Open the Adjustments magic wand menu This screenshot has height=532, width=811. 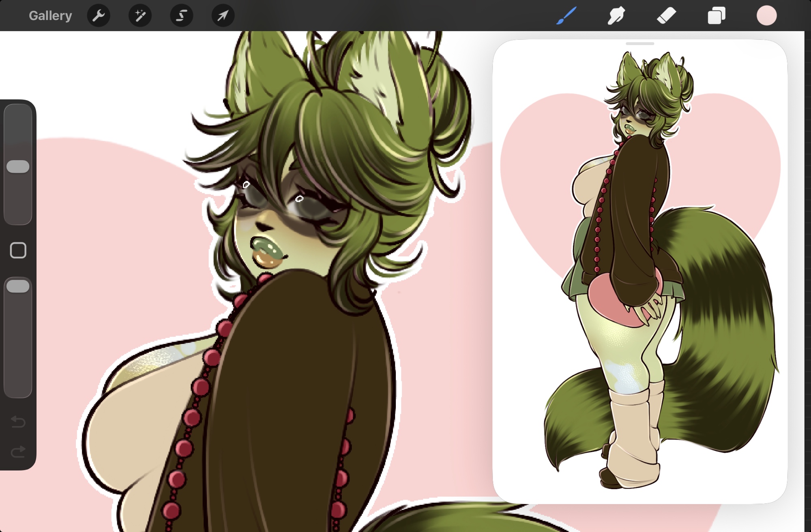point(140,16)
